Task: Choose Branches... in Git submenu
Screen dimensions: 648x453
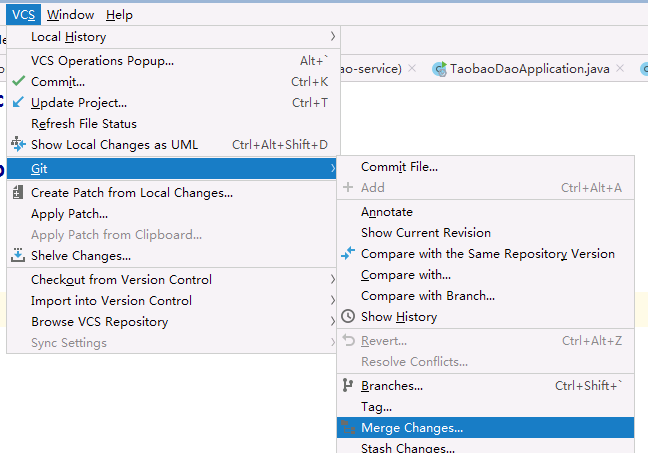Action: [486, 386]
